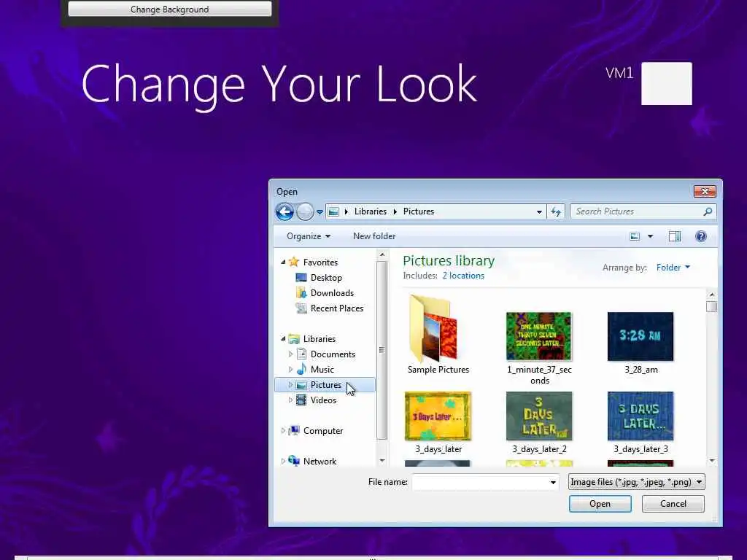Viewport: 747px width, 560px height.
Task: Expand the Music library node
Action: coord(290,369)
